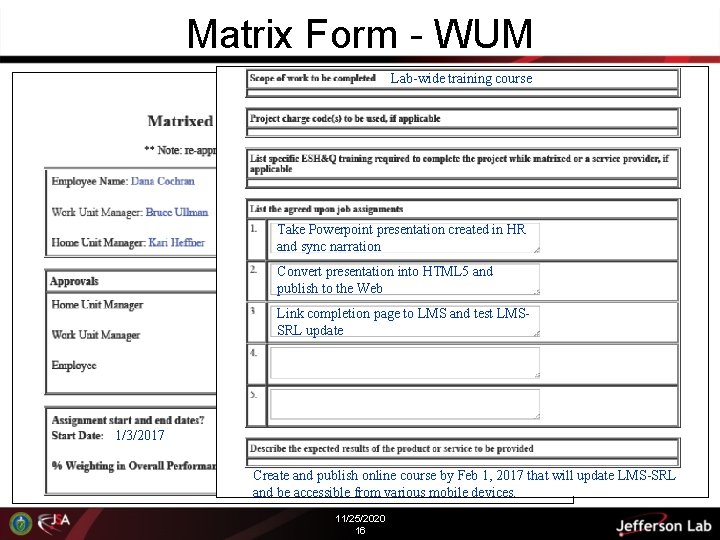Click 'Scope of work to be completed' label
Viewport: 720px width, 540px height.
(x=313, y=78)
